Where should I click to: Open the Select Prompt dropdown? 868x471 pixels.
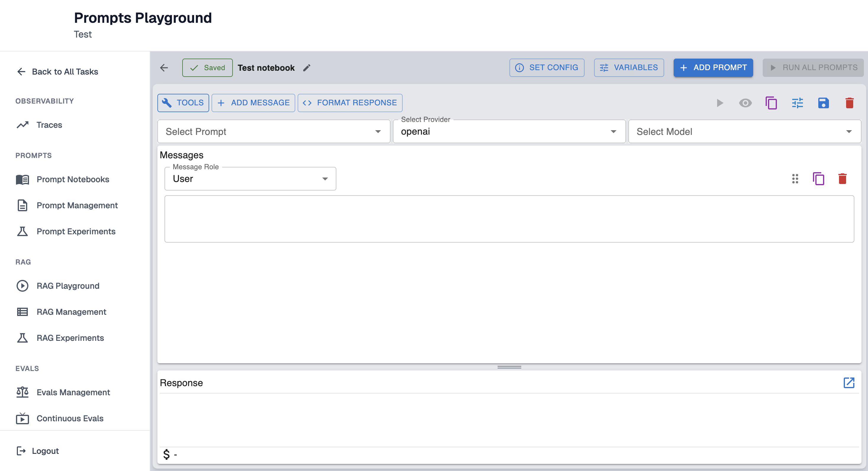[273, 131]
